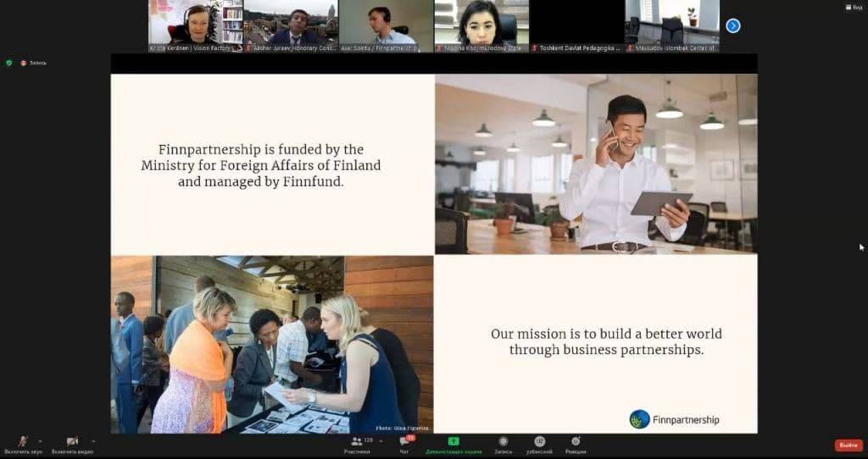This screenshot has width=868, height=459.
Task: Select Axel Sointu video thumbnail
Action: 387,26
